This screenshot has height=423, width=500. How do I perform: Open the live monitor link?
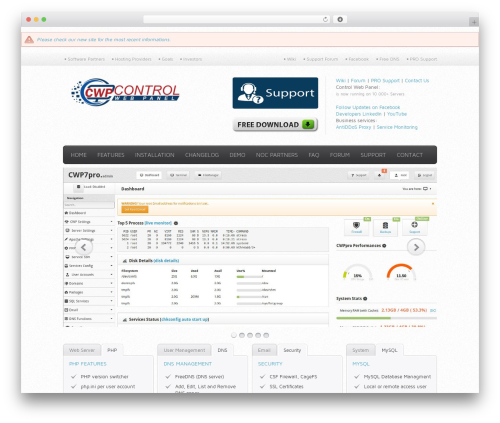point(158,223)
